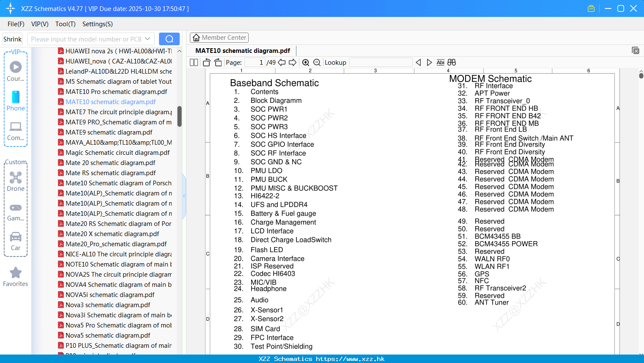Click 'ANT Tuner' modem entry
The width and height of the screenshot is (644, 363).
pos(492,302)
